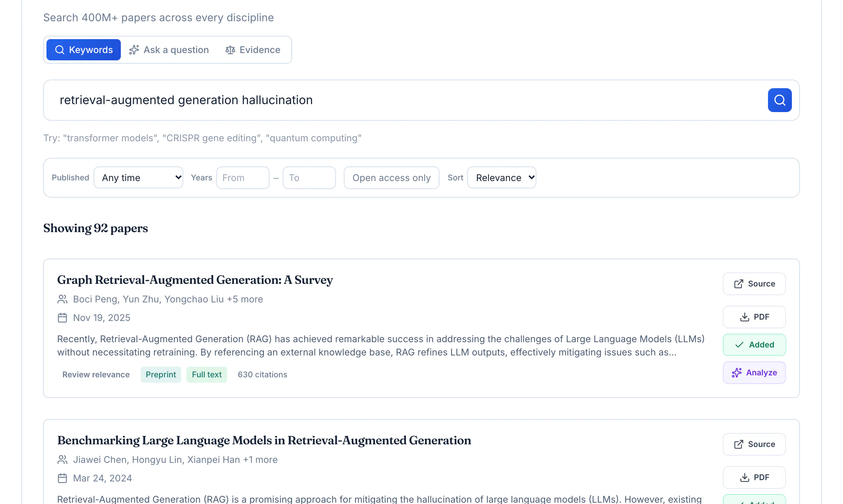This screenshot has height=504, width=843.
Task: Click the authors icon beside Jiawei Chen
Action: (62, 460)
